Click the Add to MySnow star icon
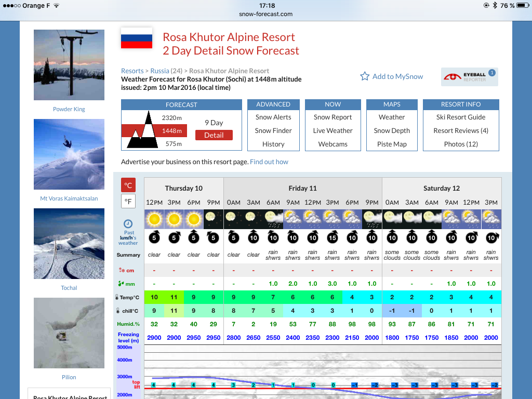This screenshot has height=399, width=532. click(365, 76)
